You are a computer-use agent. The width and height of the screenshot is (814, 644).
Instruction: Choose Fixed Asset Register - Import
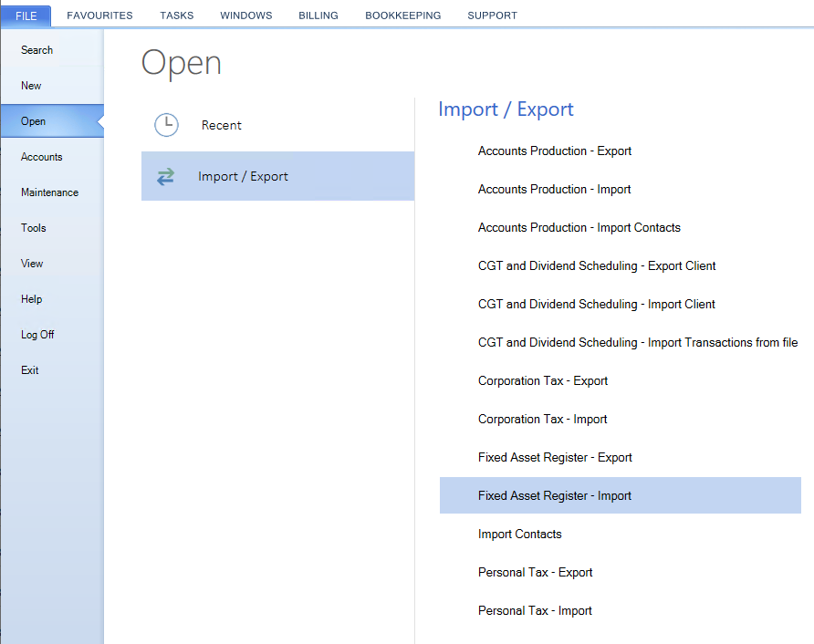tap(621, 495)
